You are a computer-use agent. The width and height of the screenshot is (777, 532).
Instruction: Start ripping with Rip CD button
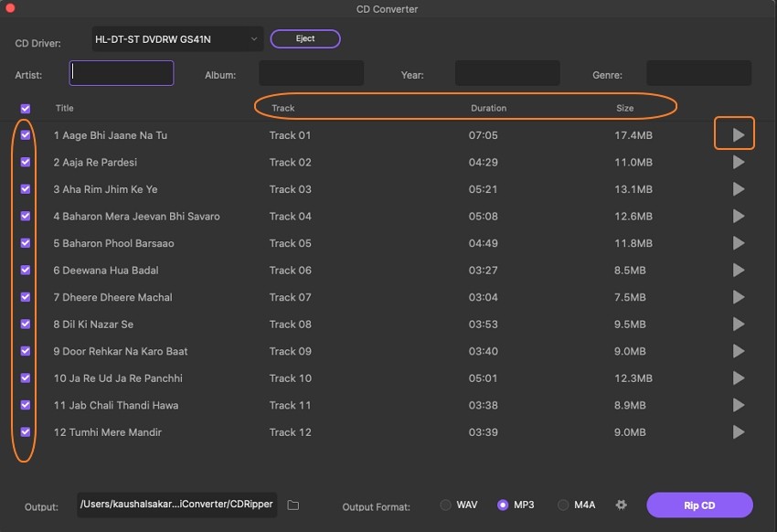click(699, 505)
